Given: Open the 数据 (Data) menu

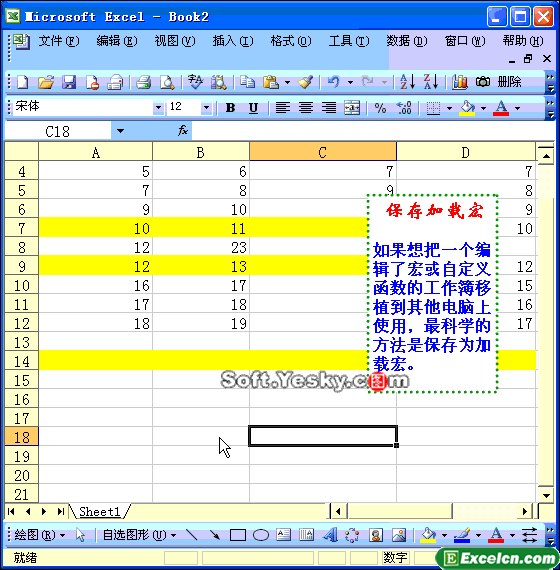Looking at the screenshot, I should [x=407, y=41].
